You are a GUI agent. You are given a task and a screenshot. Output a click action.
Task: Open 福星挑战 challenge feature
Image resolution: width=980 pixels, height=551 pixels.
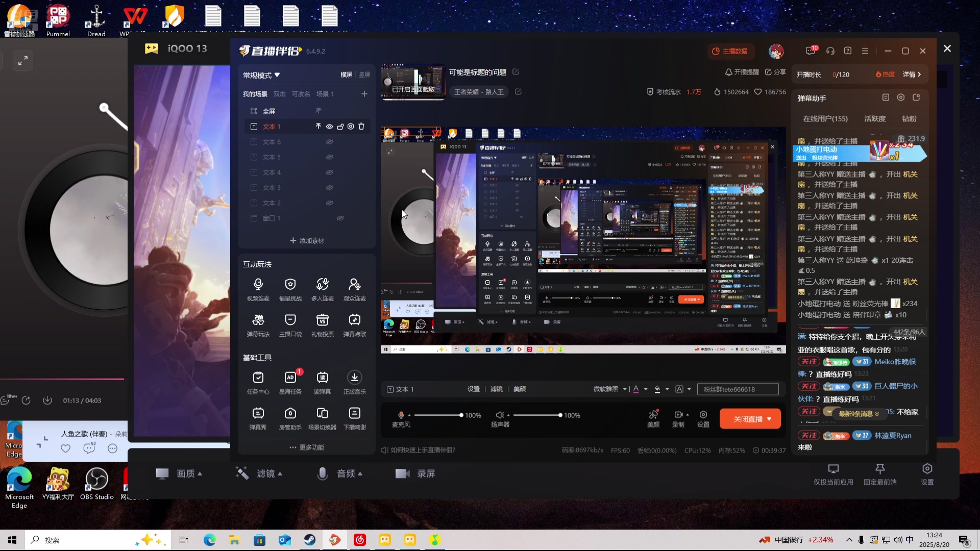point(290,289)
